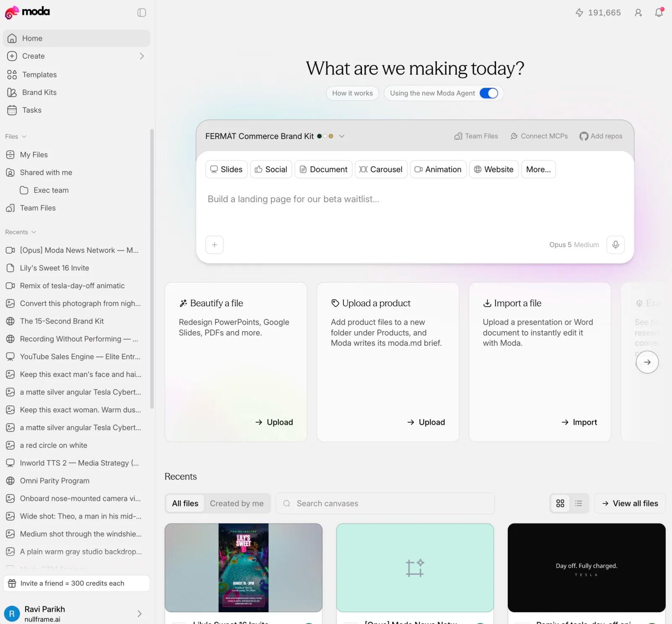Screen dimensions: 672x624
Task: Open the Day off. Fully charged. thumbnail
Action: point(586,568)
